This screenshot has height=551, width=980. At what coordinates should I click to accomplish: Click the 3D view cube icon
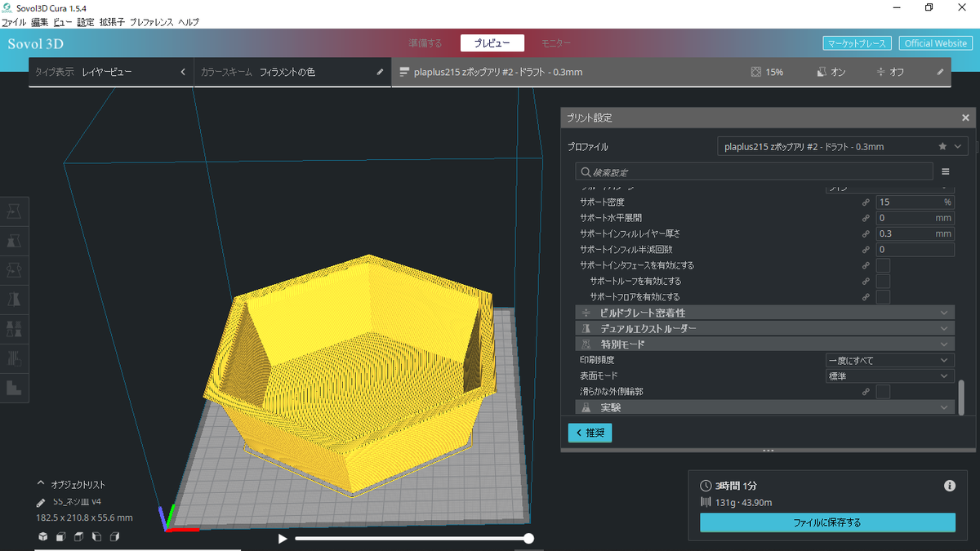(x=43, y=536)
